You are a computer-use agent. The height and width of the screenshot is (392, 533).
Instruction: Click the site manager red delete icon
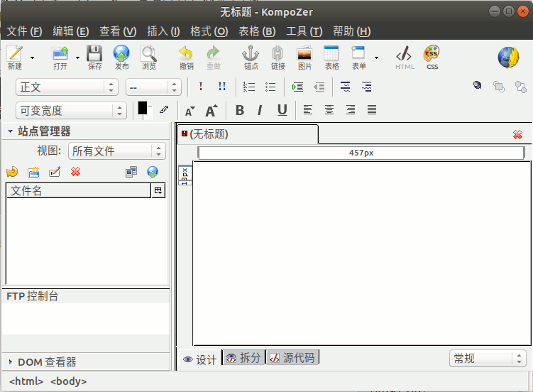[x=75, y=172]
